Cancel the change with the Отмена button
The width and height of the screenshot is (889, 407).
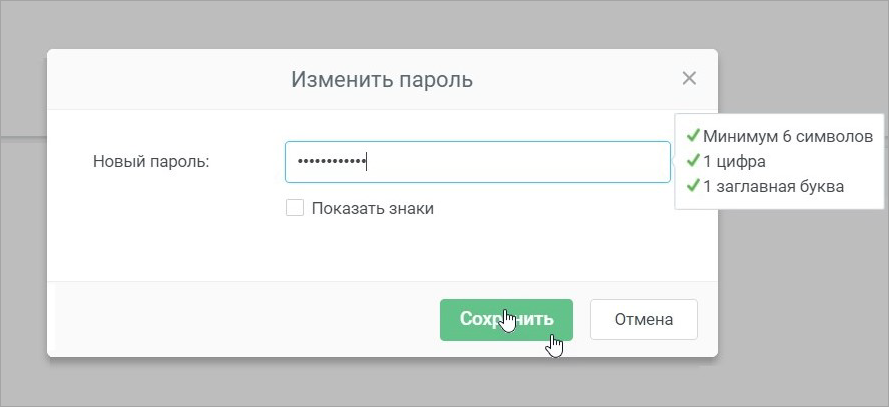(x=644, y=320)
